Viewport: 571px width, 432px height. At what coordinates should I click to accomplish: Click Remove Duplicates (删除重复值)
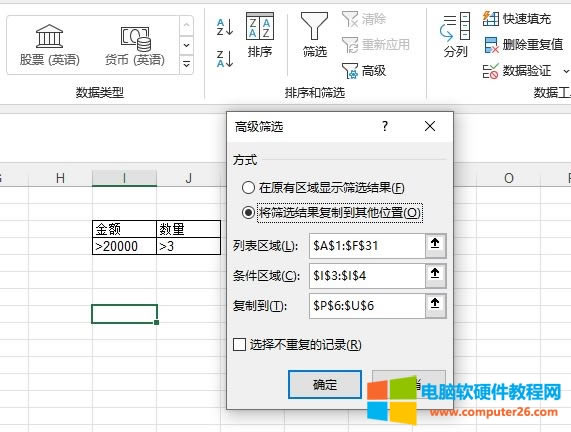pos(524,45)
